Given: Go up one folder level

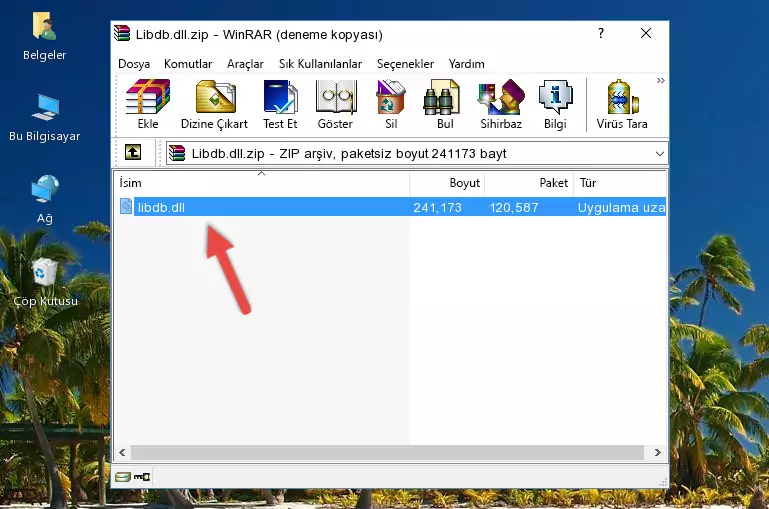Looking at the screenshot, I should point(133,153).
